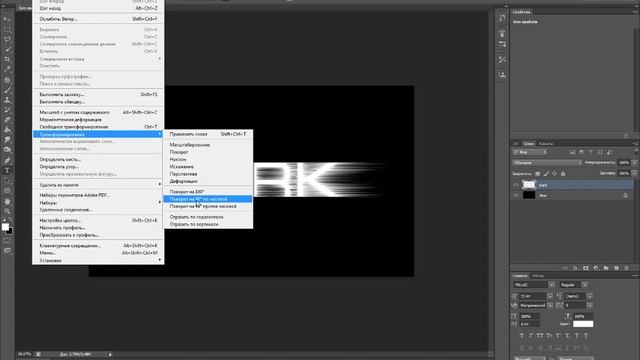Select the Lasso tool
The width and height of the screenshot is (640, 360).
7,39
